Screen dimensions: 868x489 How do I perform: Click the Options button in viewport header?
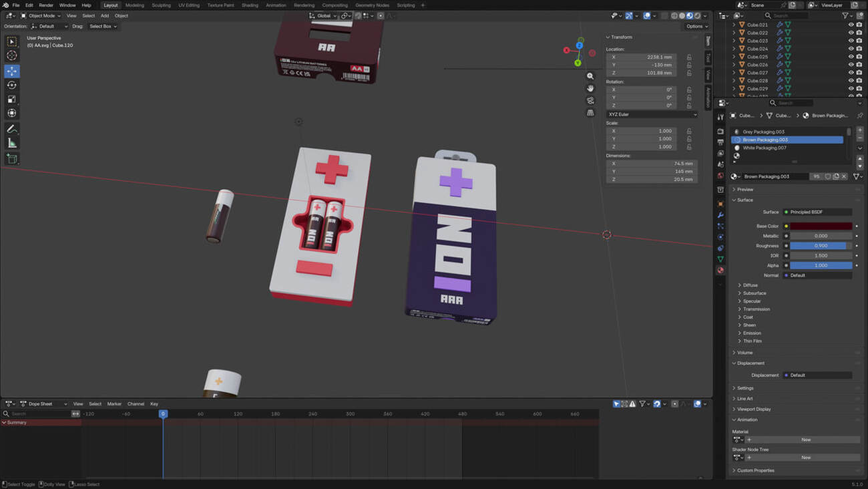point(696,26)
